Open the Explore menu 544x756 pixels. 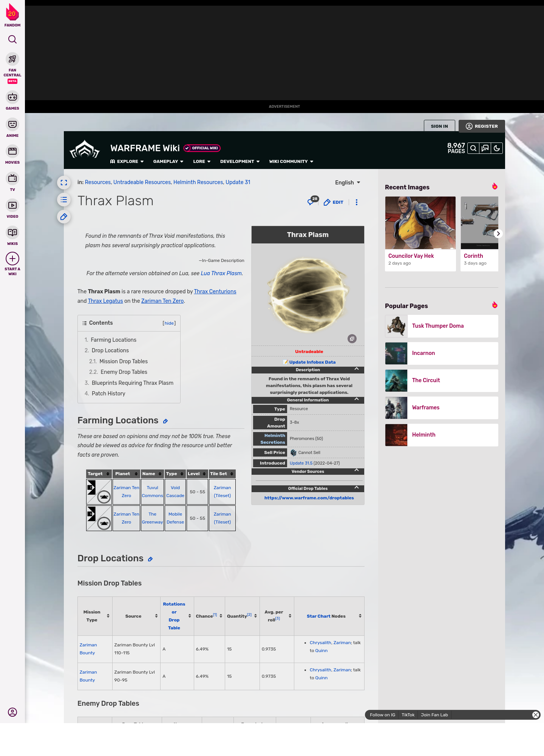click(x=127, y=161)
